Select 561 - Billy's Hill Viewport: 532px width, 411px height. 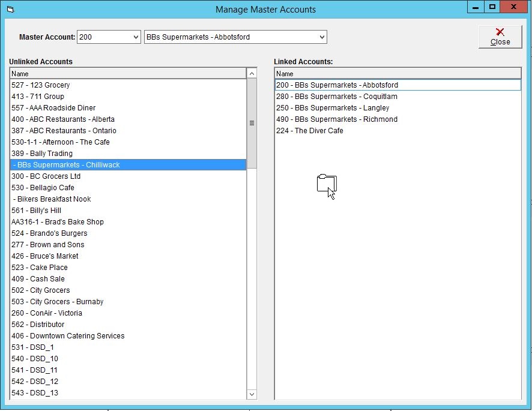tap(128, 211)
